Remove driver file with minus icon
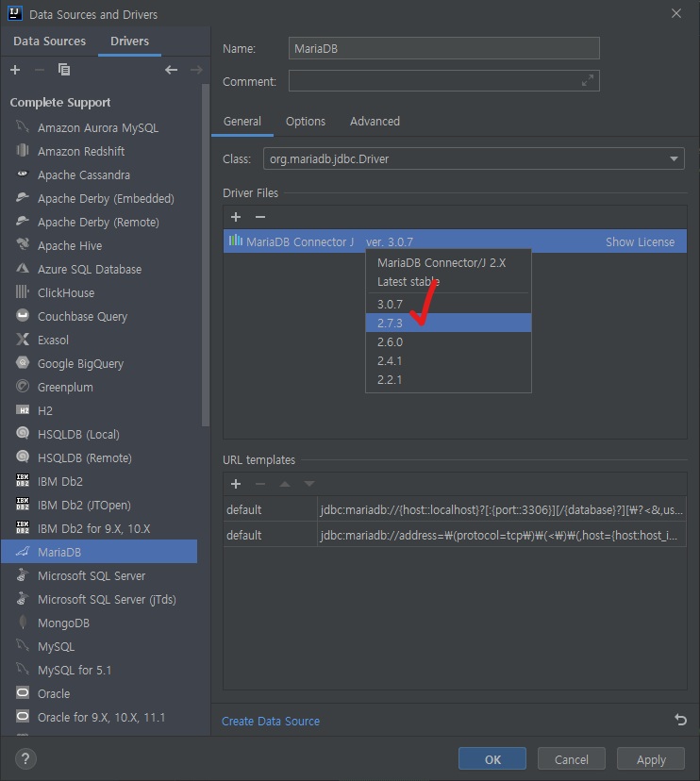 tap(260, 217)
